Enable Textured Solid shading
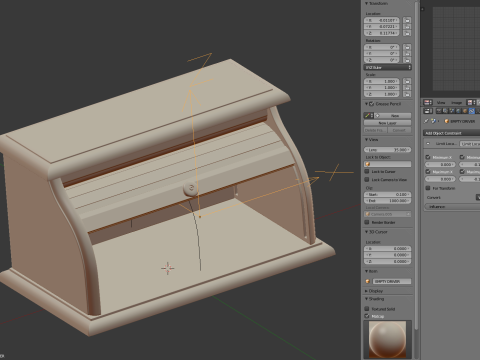The height and width of the screenshot is (360, 480). [x=367, y=309]
